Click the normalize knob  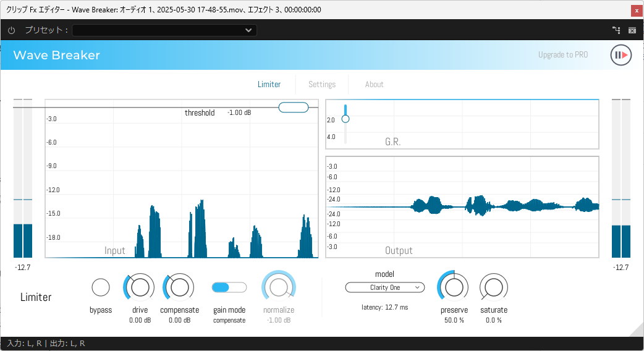pyautogui.click(x=279, y=287)
